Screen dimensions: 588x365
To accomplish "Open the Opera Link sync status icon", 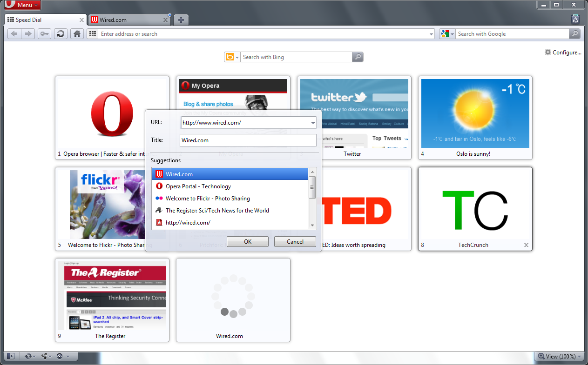I will pyautogui.click(x=28, y=356).
